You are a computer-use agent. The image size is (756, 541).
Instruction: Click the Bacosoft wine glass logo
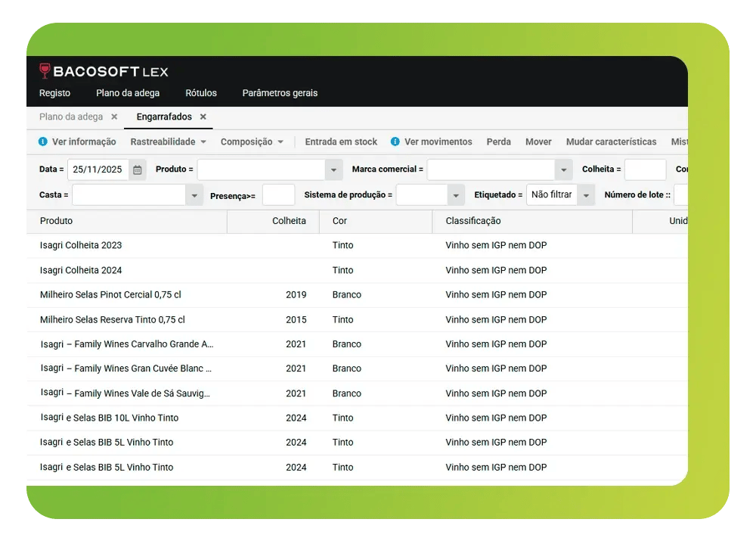click(x=45, y=71)
